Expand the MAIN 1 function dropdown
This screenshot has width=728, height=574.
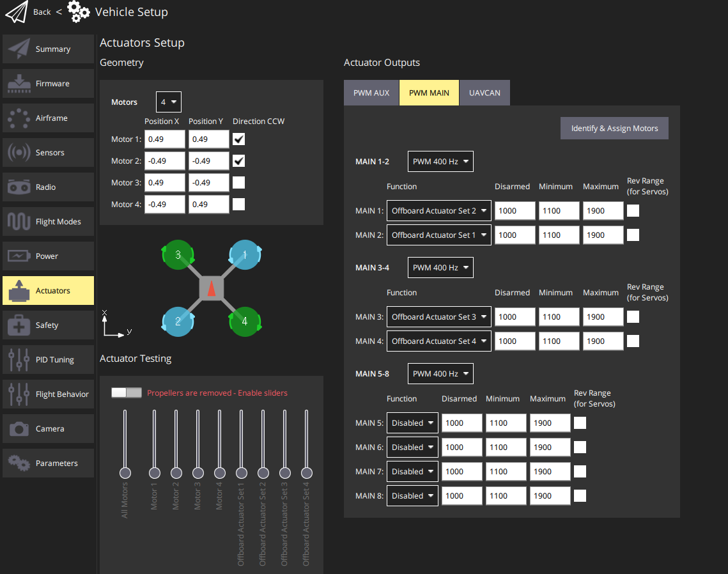point(438,211)
